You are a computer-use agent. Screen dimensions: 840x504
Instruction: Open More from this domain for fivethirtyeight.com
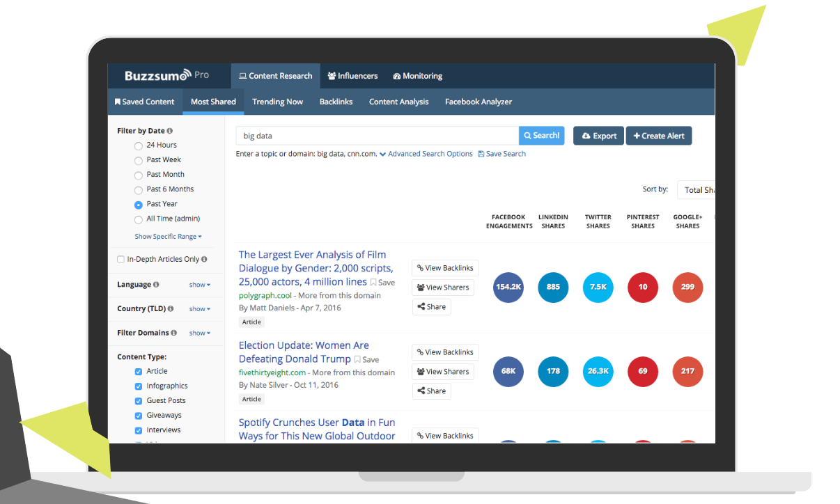[x=354, y=372]
